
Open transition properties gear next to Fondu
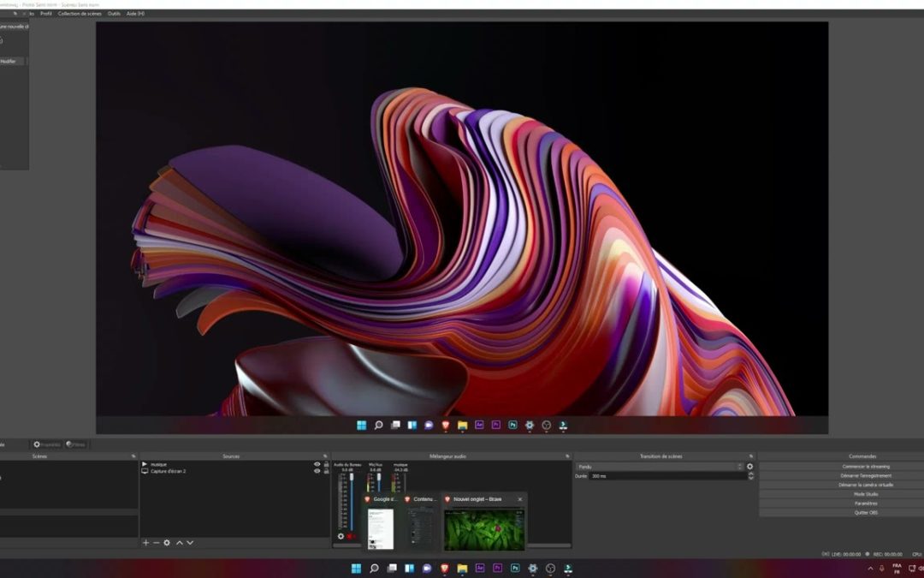[x=750, y=467]
